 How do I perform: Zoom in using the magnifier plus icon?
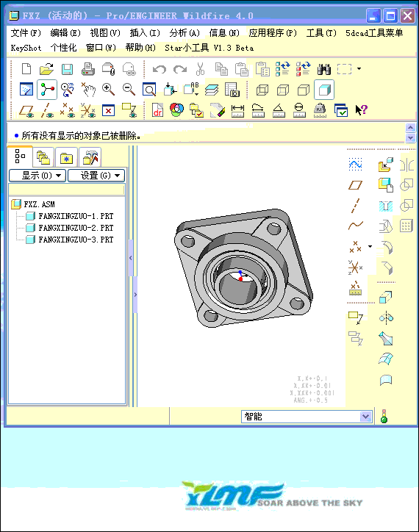tap(108, 90)
